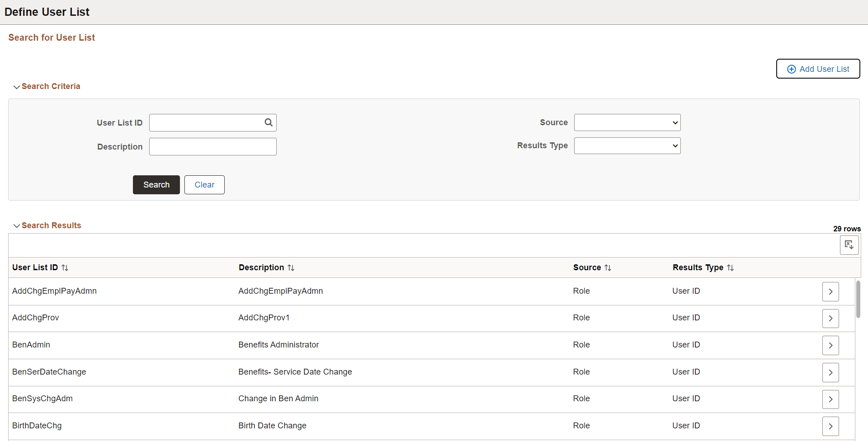Open the Source dropdown

click(x=627, y=122)
